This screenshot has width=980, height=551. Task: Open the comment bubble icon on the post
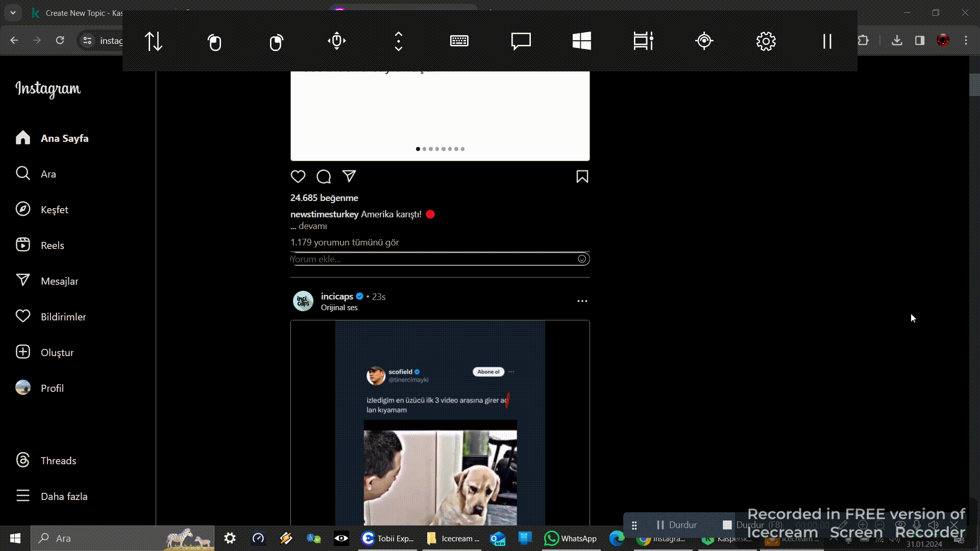coord(323,177)
